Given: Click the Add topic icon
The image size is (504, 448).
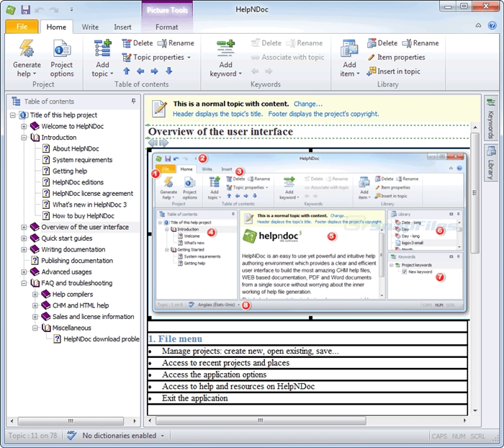Looking at the screenshot, I should point(102,48).
